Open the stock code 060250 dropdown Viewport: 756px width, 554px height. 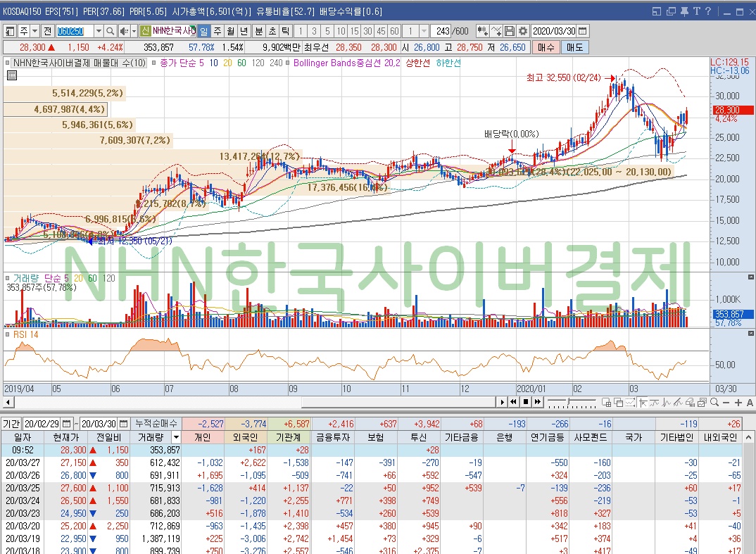[x=99, y=32]
